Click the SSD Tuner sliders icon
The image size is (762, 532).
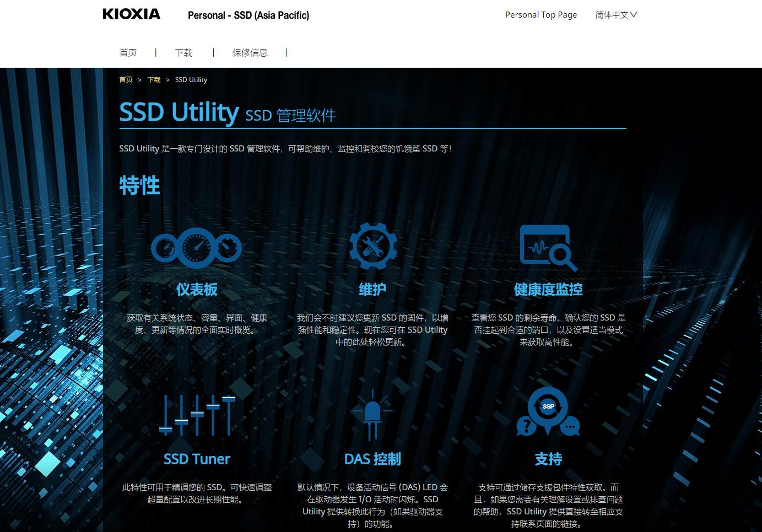coord(197,415)
